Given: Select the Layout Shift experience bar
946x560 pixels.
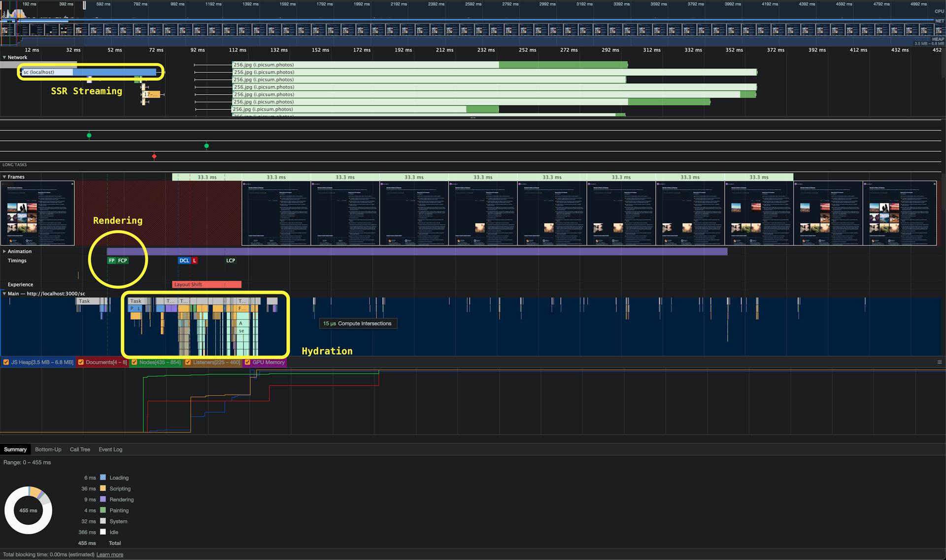Looking at the screenshot, I should (x=206, y=285).
